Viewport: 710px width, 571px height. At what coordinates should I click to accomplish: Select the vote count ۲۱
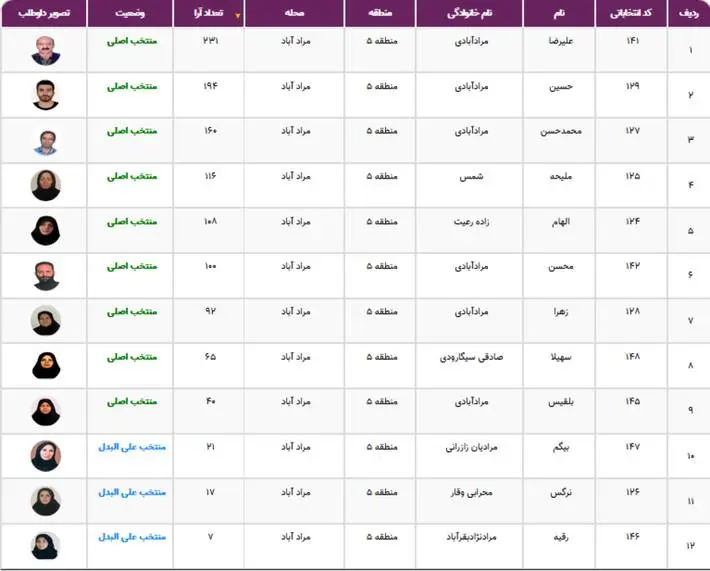[211, 446]
